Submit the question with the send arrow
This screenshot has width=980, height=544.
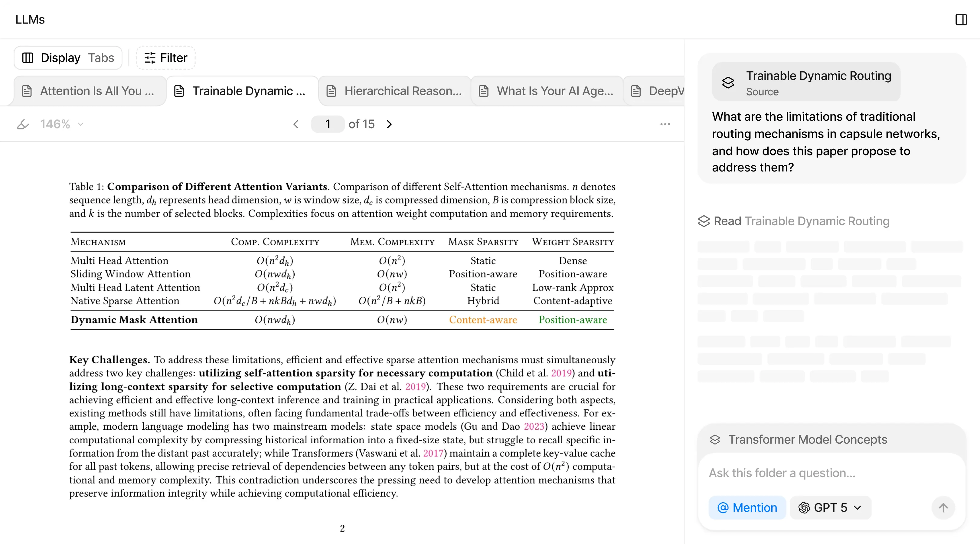943,507
